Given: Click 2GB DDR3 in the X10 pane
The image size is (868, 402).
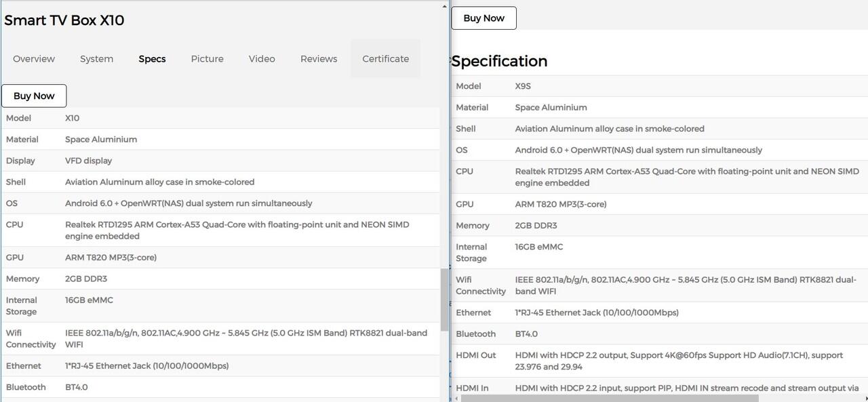Looking at the screenshot, I should (86, 279).
